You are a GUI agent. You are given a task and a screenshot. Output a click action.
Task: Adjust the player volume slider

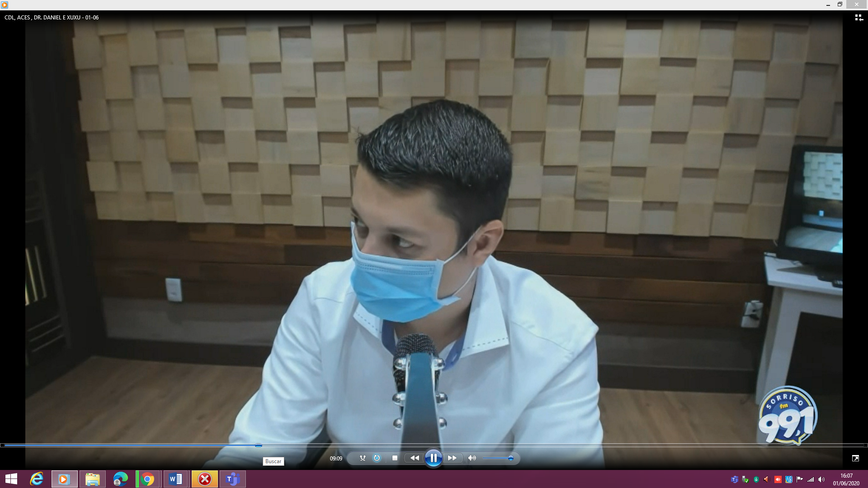tap(498, 458)
